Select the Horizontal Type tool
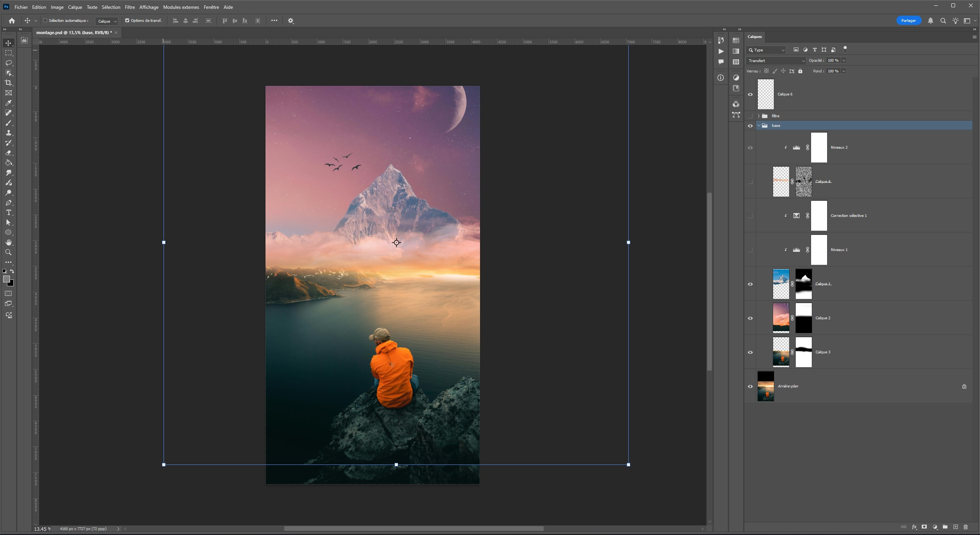Image resolution: width=980 pixels, height=535 pixels. pos(8,213)
